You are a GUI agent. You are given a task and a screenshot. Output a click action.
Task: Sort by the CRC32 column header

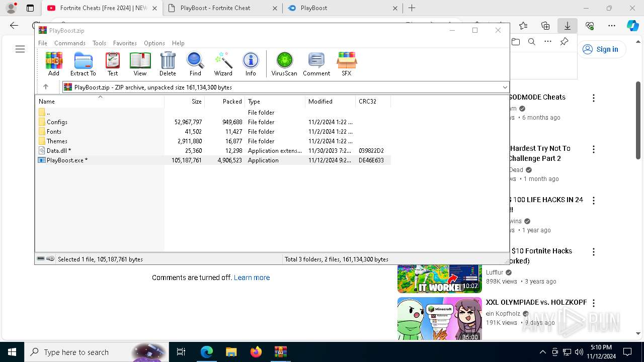pos(373,101)
